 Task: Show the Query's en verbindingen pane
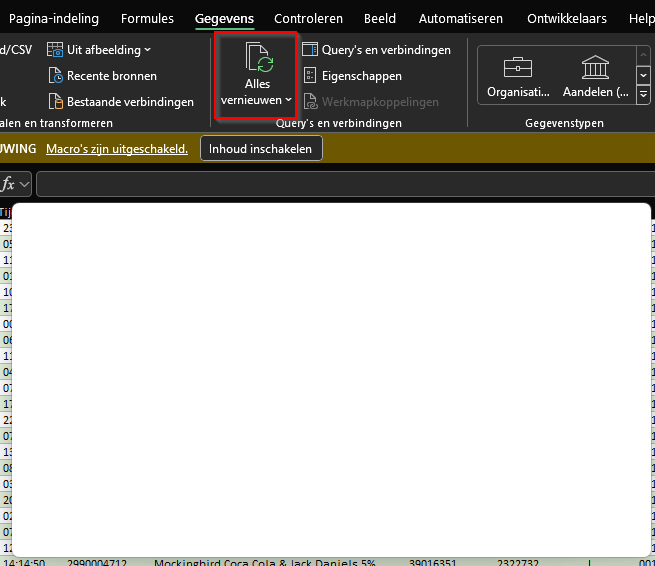tap(386, 50)
